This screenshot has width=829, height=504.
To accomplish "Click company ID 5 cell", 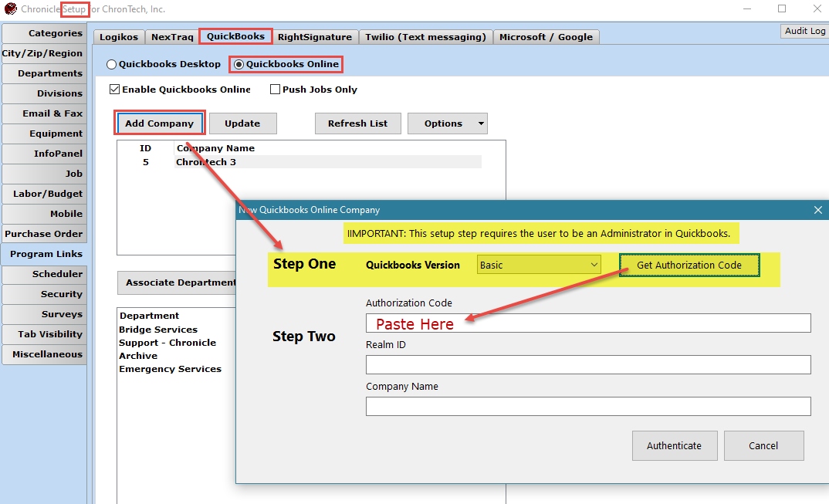I will point(145,162).
